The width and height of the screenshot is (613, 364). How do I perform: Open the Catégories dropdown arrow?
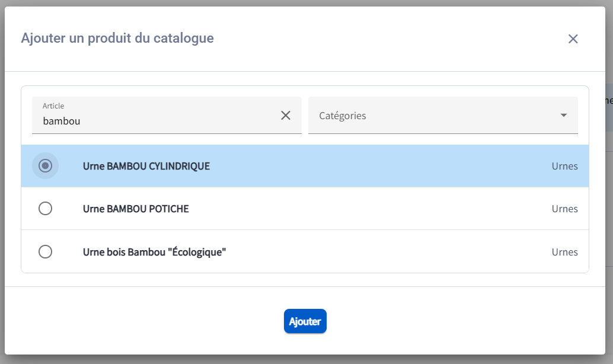click(564, 116)
